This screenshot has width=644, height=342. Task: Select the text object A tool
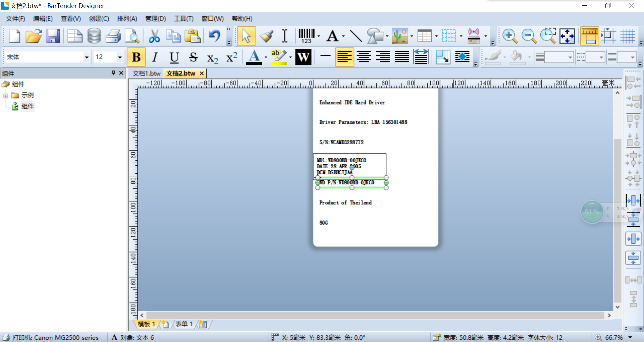click(x=332, y=36)
